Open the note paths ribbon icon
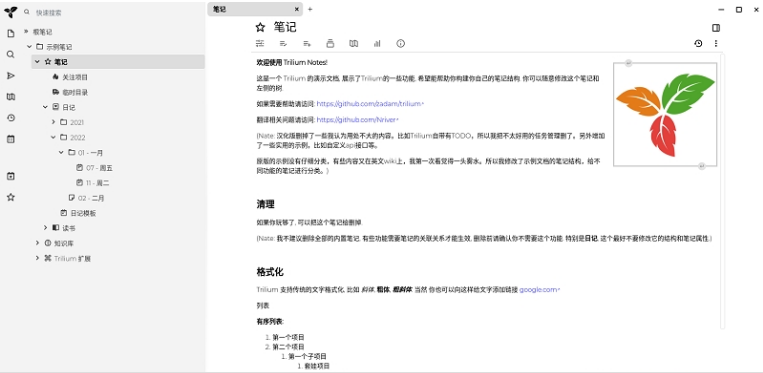 (x=330, y=43)
